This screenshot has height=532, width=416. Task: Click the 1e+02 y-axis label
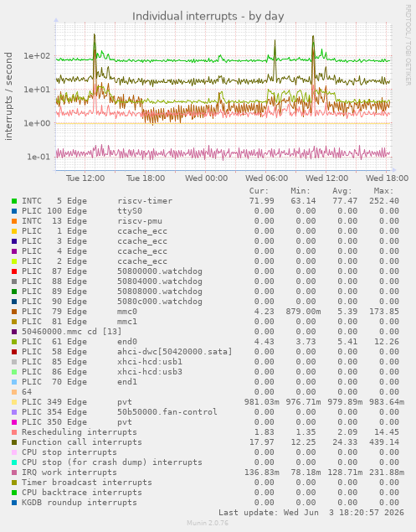pyautogui.click(x=37, y=55)
